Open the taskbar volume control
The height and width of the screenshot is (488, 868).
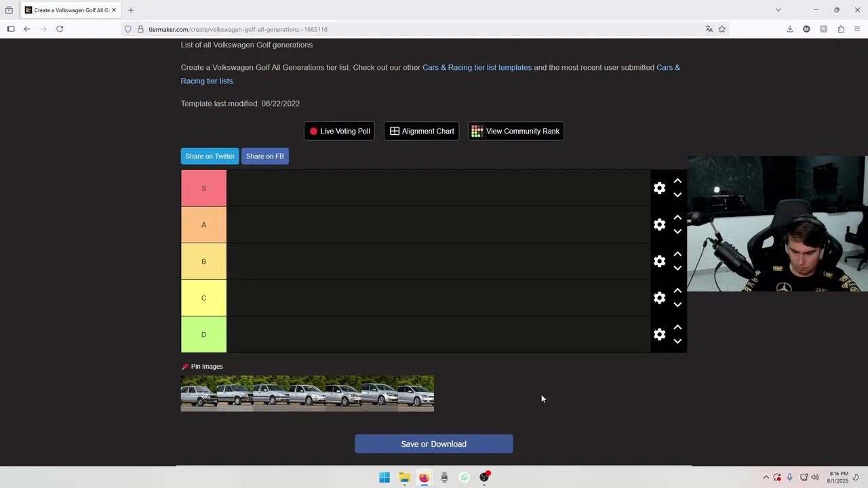[x=815, y=477]
